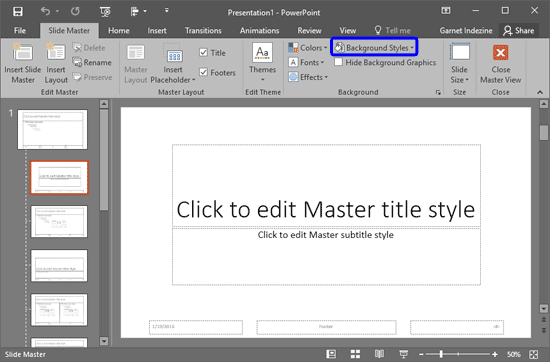Switch to Slide Sorter view icon

click(355, 354)
